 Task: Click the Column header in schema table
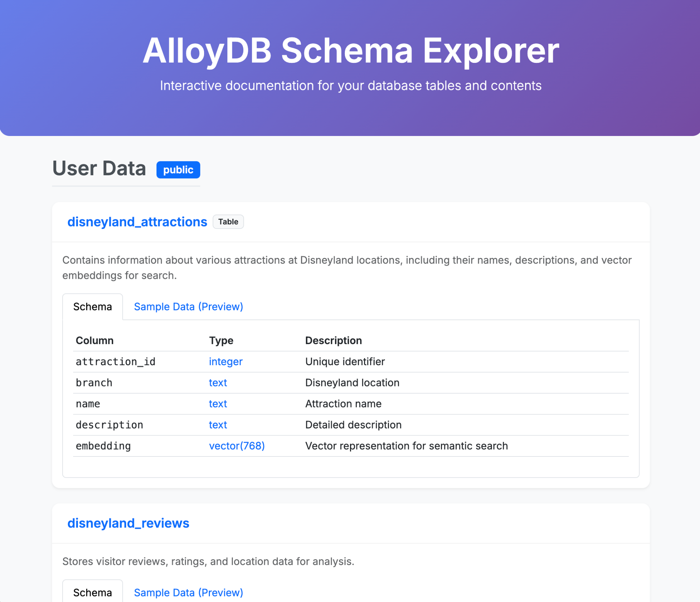pos(95,340)
